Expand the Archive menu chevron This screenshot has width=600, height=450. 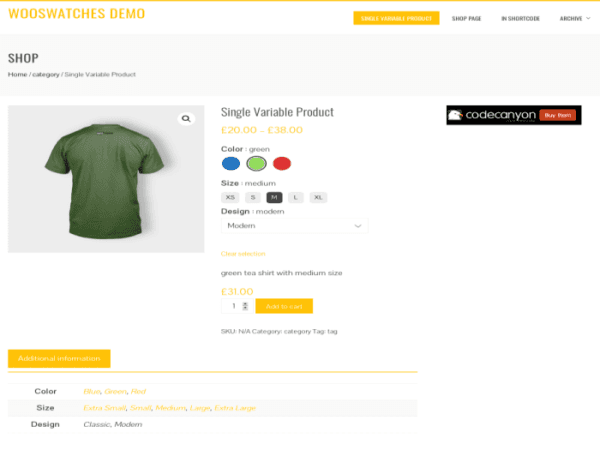588,18
